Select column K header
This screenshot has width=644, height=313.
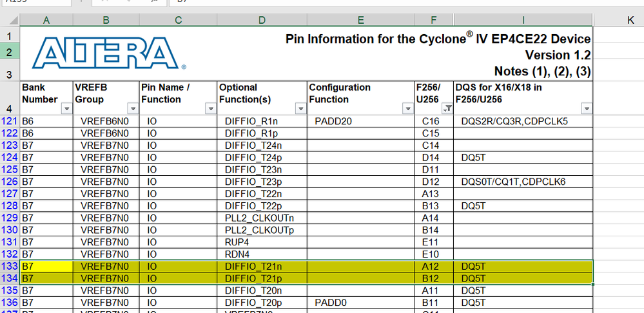click(x=630, y=20)
